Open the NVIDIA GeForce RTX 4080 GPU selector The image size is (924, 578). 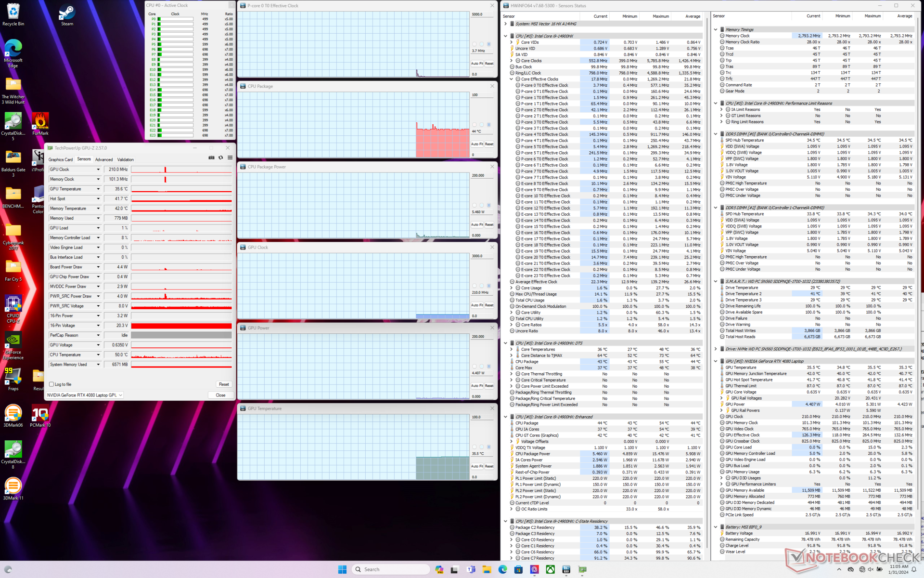pos(85,395)
